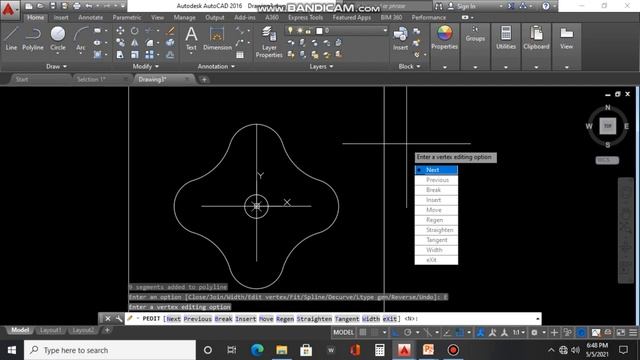Expand command line history arrow

(x=537, y=318)
